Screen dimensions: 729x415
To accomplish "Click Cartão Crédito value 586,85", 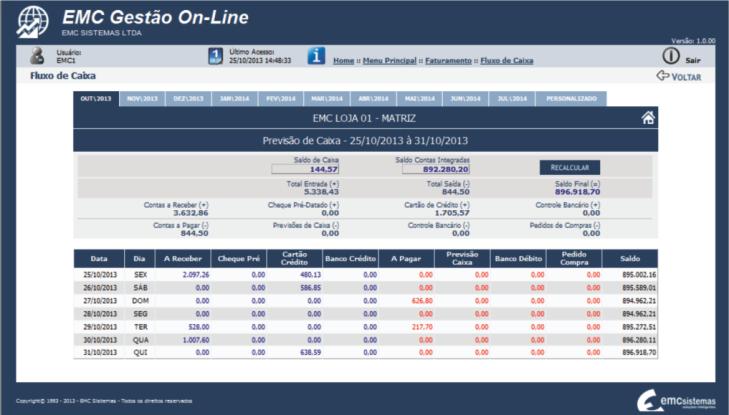I will (311, 288).
